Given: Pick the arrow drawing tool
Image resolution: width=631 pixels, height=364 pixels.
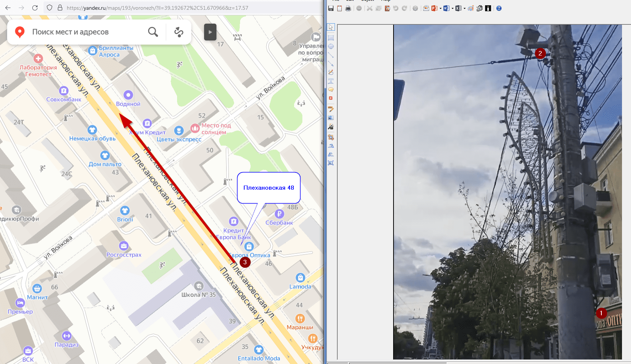Looking at the screenshot, I should click(x=331, y=64).
